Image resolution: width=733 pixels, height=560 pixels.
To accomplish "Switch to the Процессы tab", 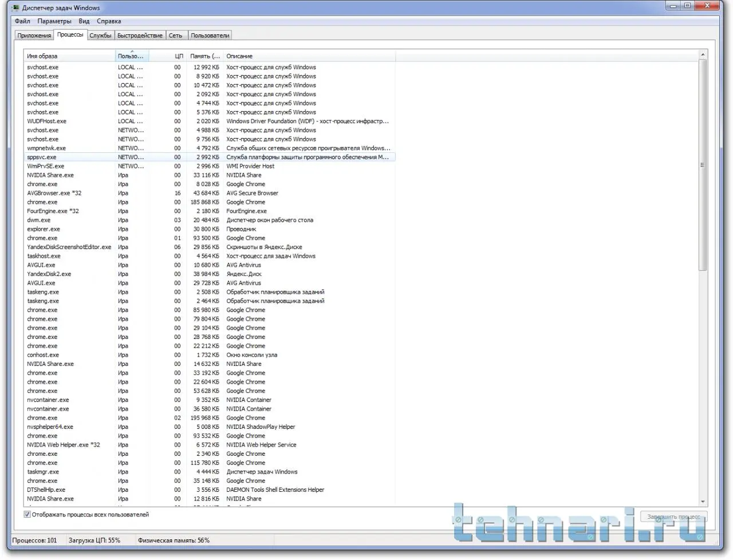I will tap(70, 35).
